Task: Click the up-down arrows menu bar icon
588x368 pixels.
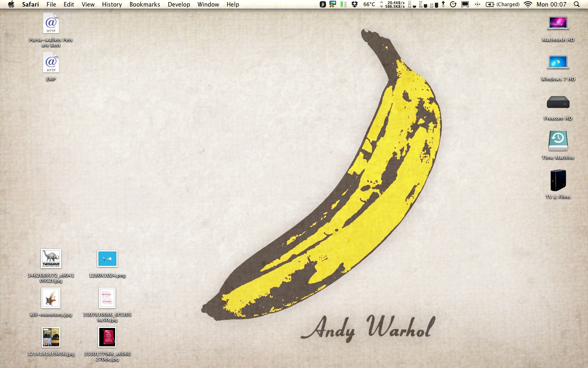Action: [x=443, y=4]
